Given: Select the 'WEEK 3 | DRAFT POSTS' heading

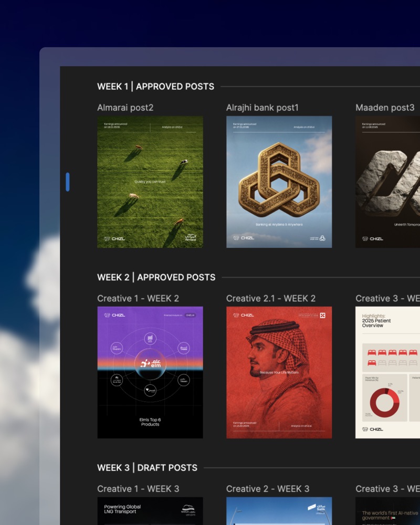Looking at the screenshot, I should 147,468.
